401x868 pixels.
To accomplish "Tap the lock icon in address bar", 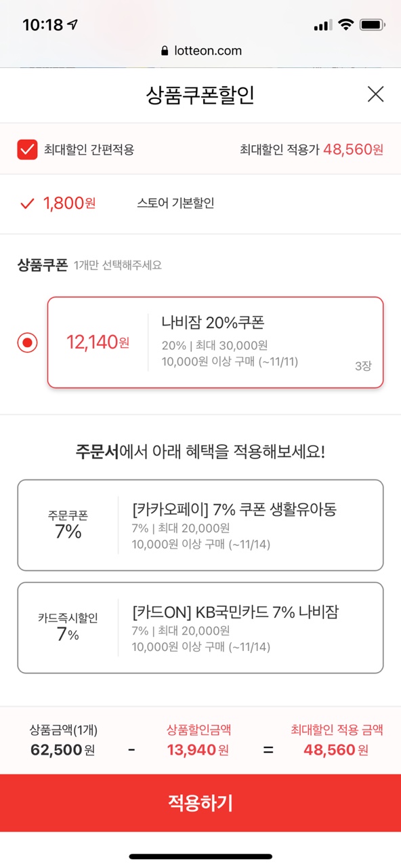I will (x=165, y=51).
